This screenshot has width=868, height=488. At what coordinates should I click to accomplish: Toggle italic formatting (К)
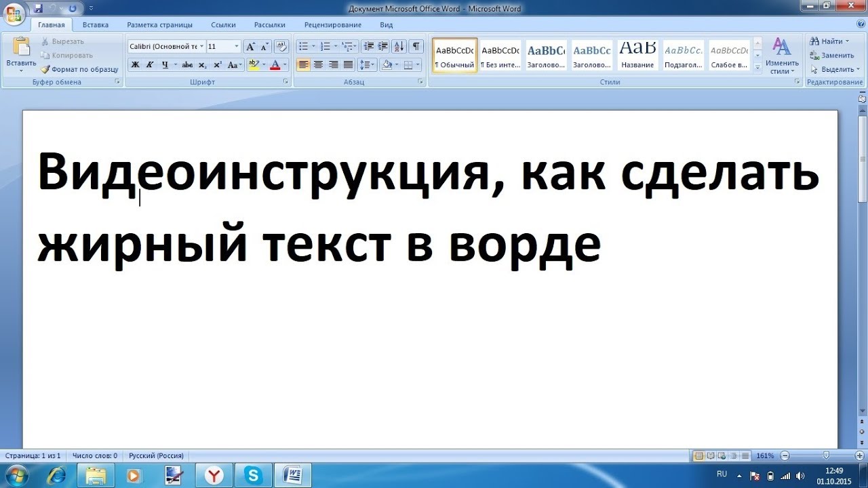coord(149,65)
